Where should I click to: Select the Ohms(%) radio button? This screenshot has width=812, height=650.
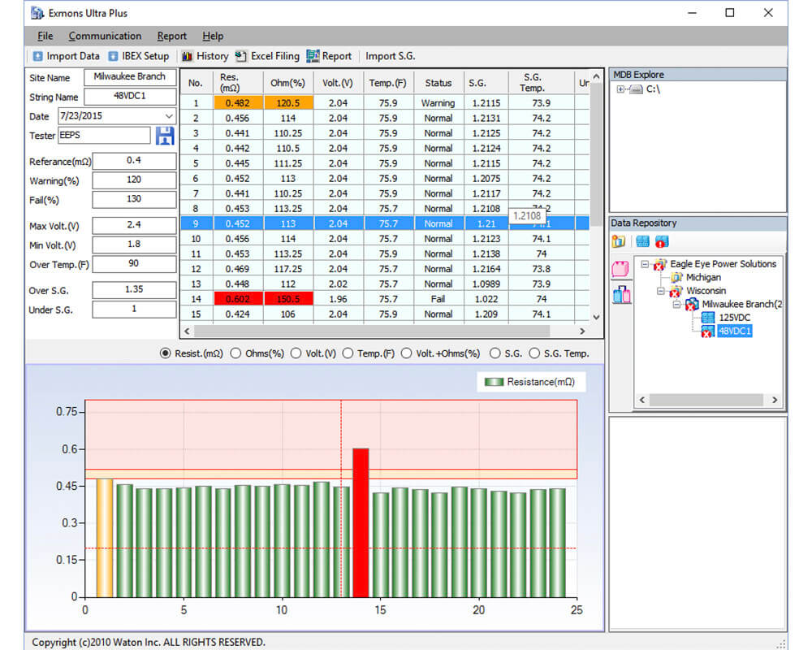235,353
